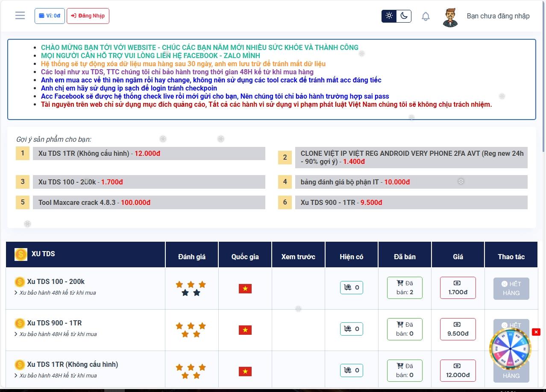This screenshot has width=546, height=392.
Task: Click sold badge in Xu TDS 1TR table row
Action: tap(405, 371)
